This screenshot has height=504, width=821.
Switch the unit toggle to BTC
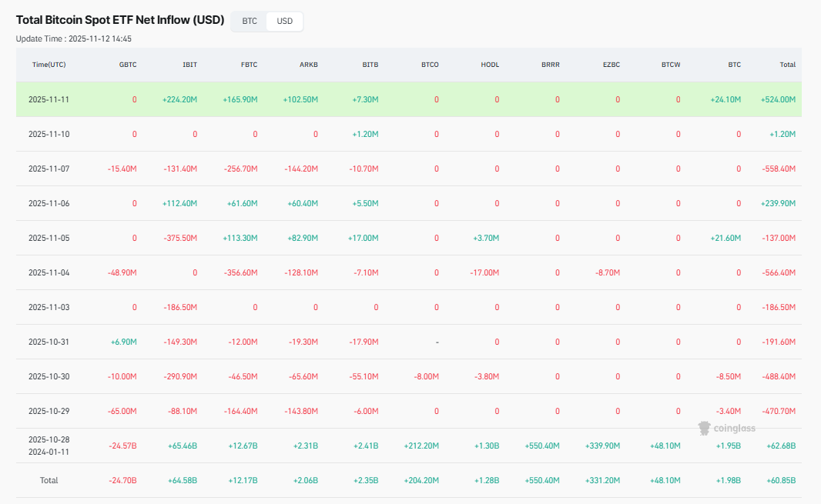(x=248, y=22)
